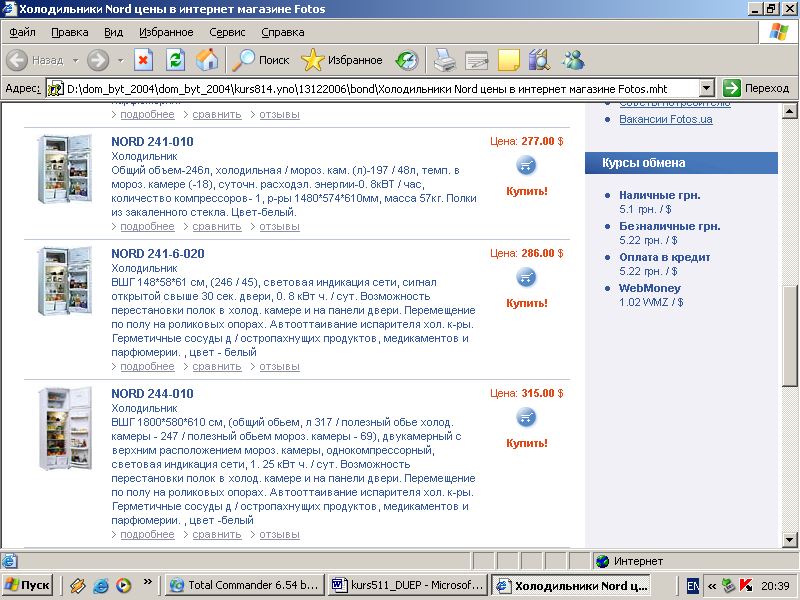Open Messenger people icon in toolbar
800x600 pixels.
573,60
